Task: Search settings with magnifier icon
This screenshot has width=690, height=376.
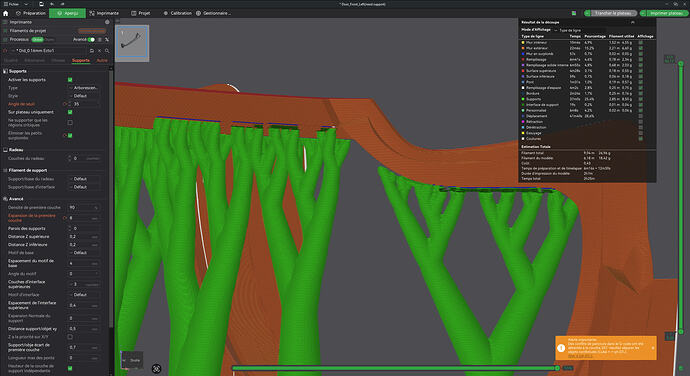Action: tap(107, 51)
